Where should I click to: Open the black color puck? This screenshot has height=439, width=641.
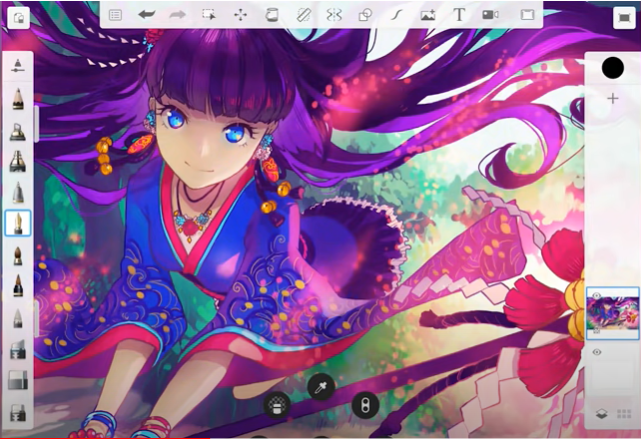tap(612, 68)
